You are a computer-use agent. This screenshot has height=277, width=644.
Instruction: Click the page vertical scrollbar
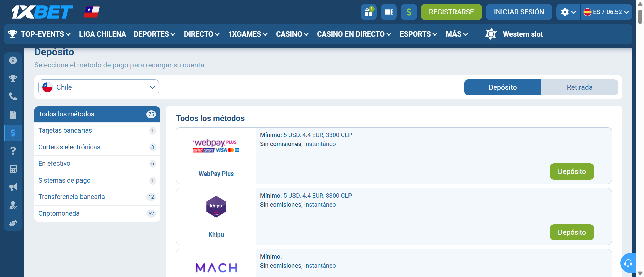(x=640, y=17)
